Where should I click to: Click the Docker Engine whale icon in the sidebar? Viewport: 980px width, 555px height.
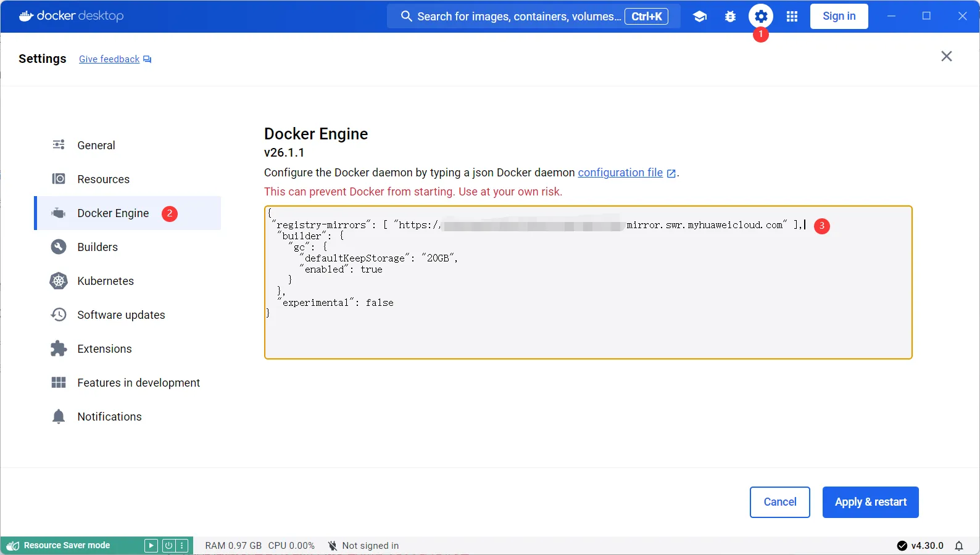59,213
